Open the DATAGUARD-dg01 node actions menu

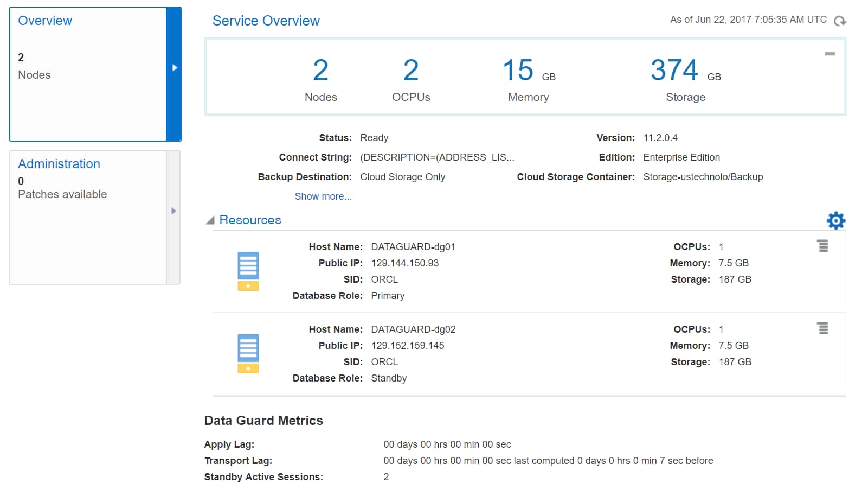[x=823, y=246]
